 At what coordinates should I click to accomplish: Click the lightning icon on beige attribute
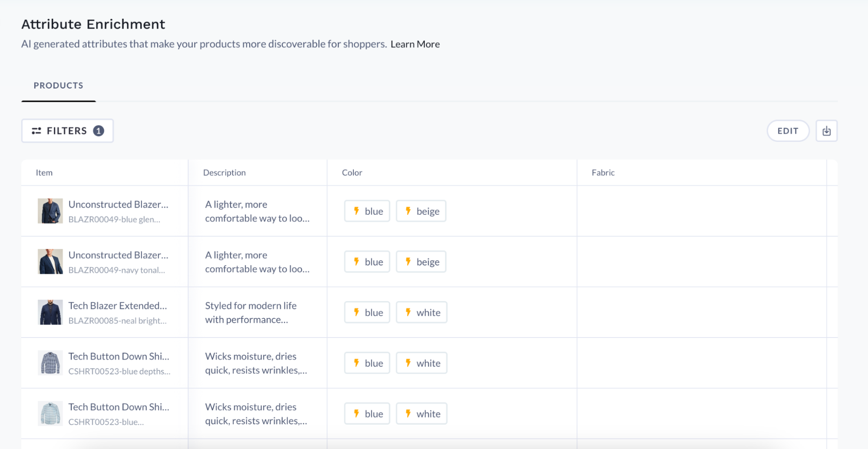(x=409, y=211)
